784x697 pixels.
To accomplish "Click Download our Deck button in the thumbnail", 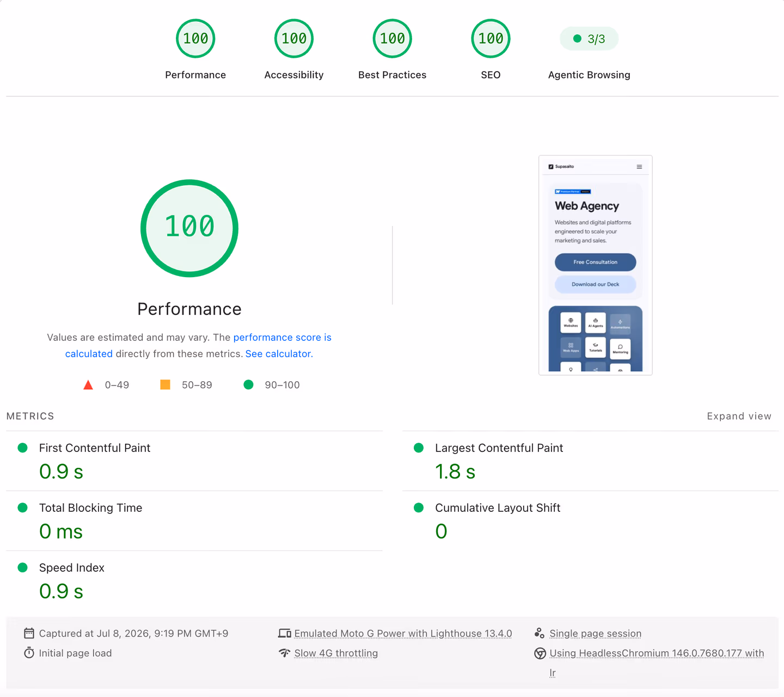I will coord(596,284).
